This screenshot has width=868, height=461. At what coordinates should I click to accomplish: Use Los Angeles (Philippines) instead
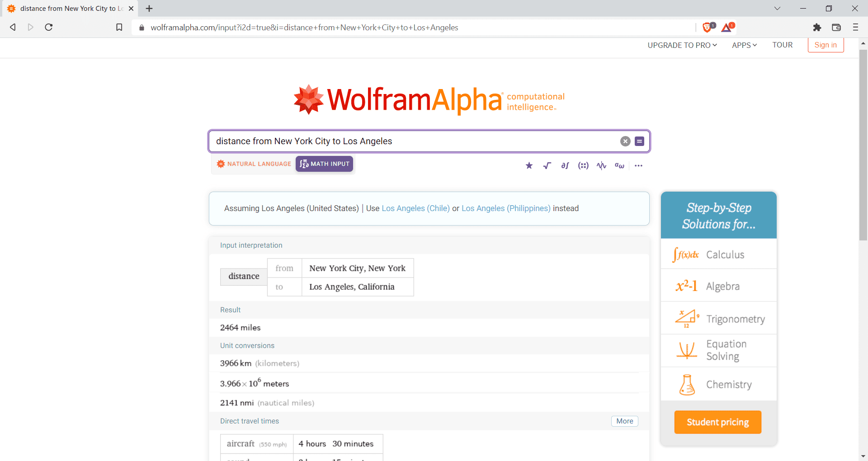pos(506,208)
